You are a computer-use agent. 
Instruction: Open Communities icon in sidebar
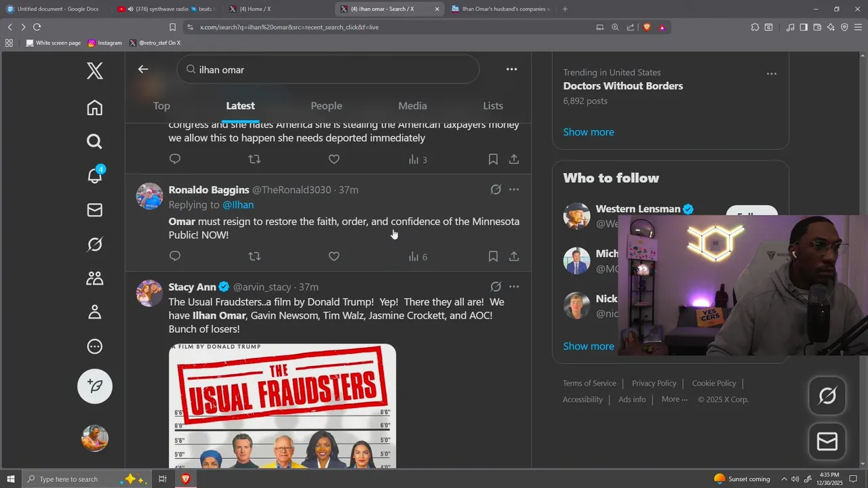[95, 278]
